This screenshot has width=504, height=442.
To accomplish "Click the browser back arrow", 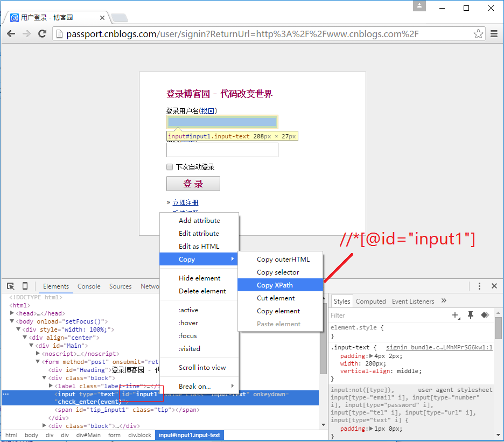I will click(x=11, y=34).
